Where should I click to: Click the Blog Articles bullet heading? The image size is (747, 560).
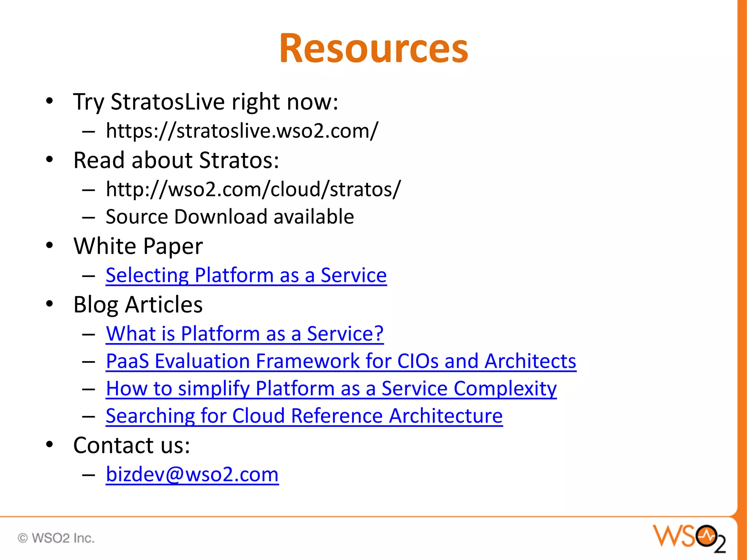pyautogui.click(x=138, y=305)
